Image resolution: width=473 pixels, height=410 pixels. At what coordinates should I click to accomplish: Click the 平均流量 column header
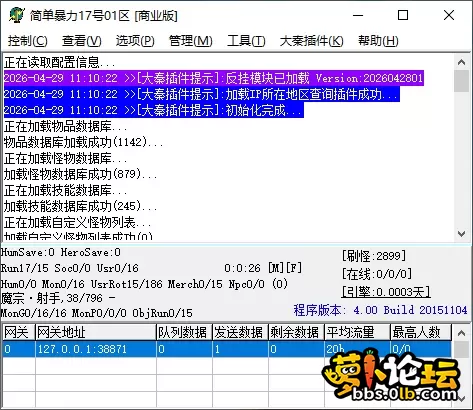click(x=357, y=332)
